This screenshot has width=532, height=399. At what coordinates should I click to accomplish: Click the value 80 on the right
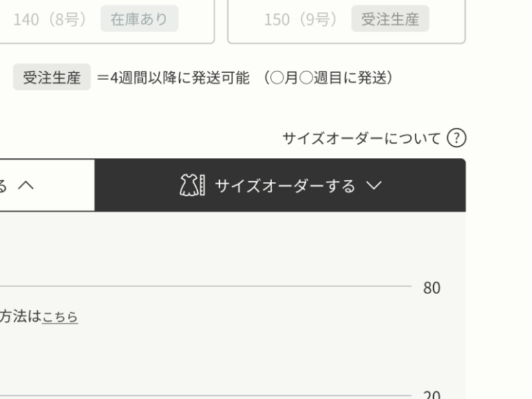[432, 288]
